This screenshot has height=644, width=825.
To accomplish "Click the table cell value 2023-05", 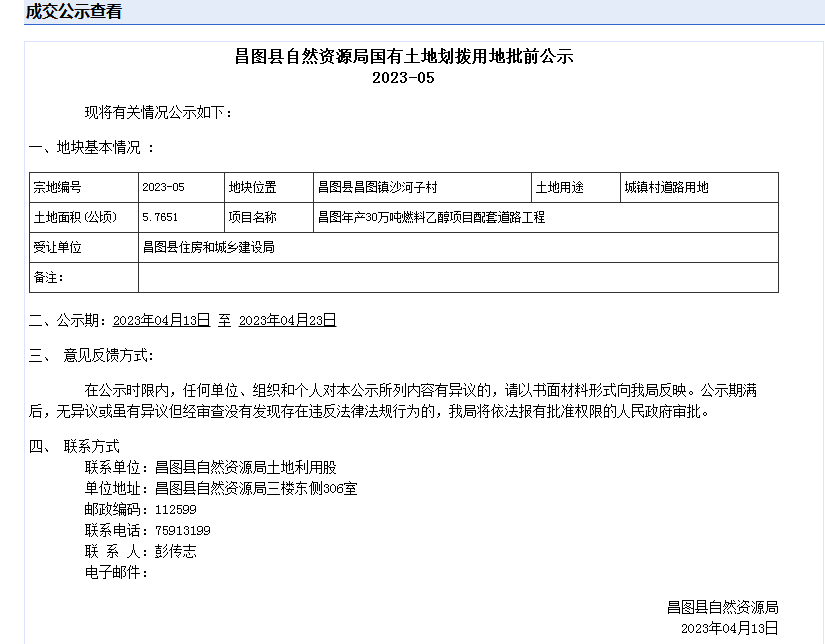I will [181, 187].
